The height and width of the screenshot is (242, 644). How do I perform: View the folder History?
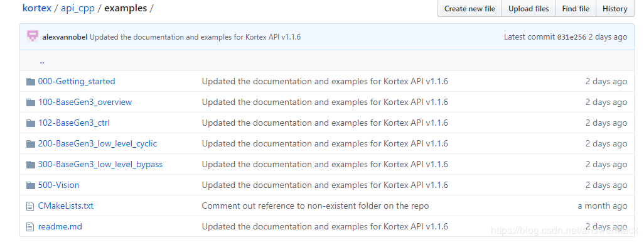(x=614, y=9)
